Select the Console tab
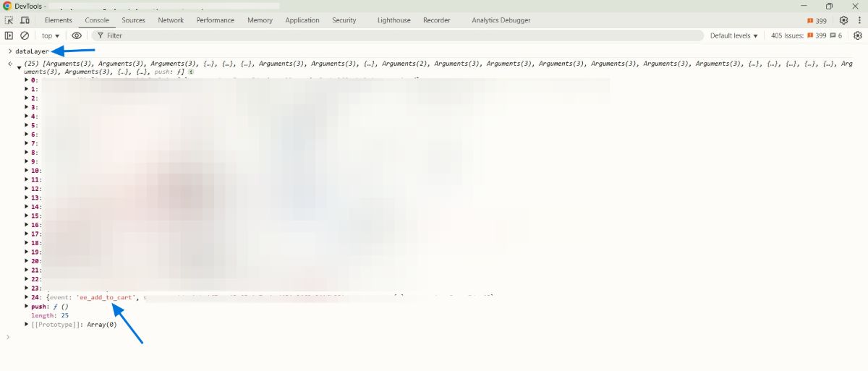This screenshot has width=868, height=371. 97,20
